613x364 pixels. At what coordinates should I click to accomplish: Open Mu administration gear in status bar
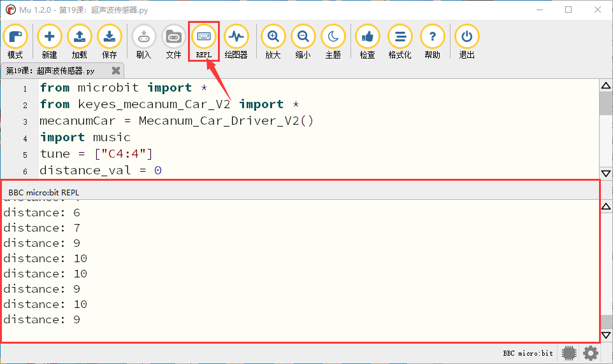click(590, 353)
